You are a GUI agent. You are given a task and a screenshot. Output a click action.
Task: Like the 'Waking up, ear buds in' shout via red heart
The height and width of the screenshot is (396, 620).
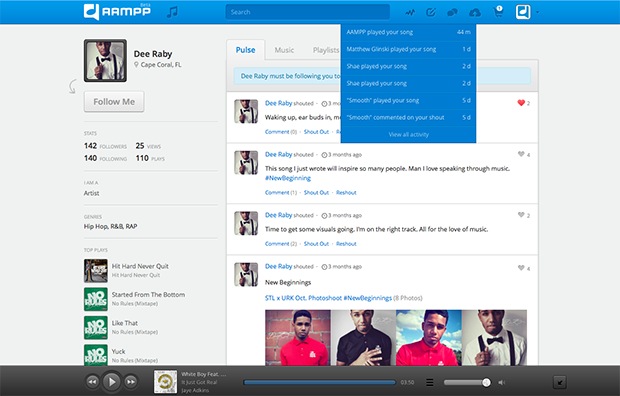point(521,103)
